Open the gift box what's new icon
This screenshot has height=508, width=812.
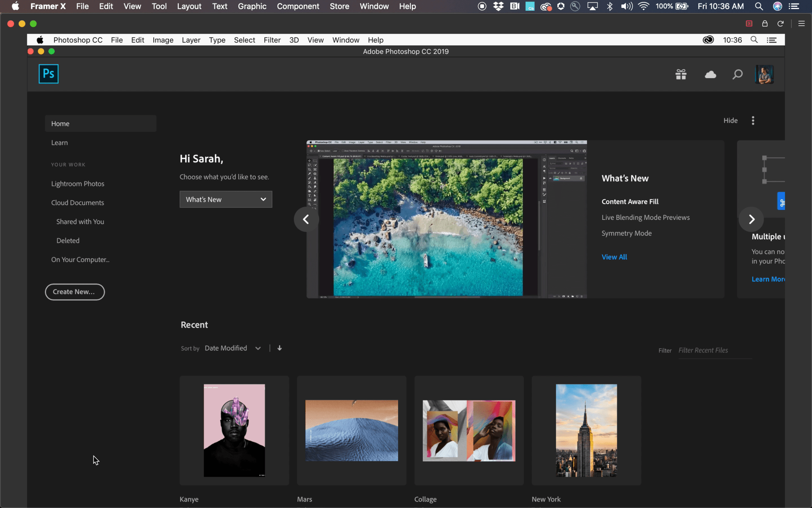pos(681,74)
